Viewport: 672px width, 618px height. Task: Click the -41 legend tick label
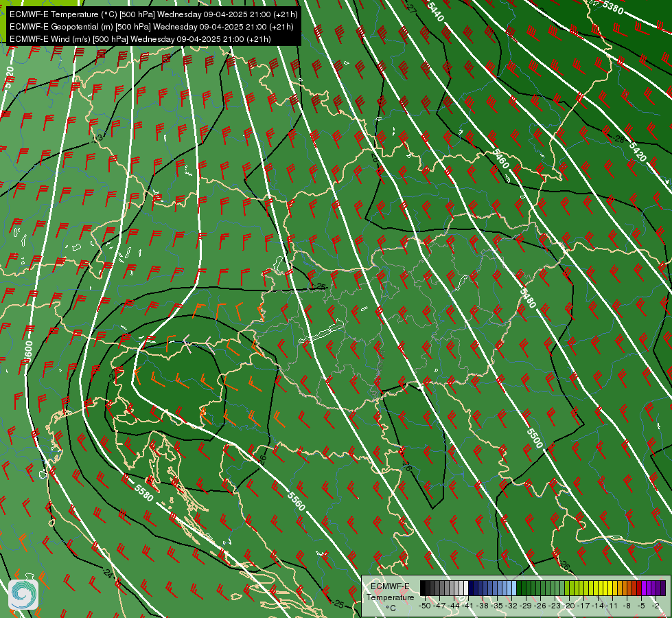(x=467, y=606)
